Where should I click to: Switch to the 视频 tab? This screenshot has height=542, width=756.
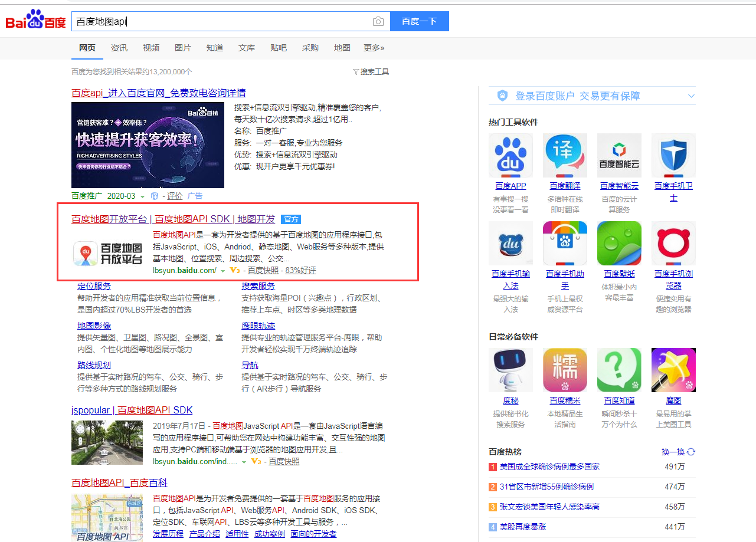pyautogui.click(x=151, y=48)
